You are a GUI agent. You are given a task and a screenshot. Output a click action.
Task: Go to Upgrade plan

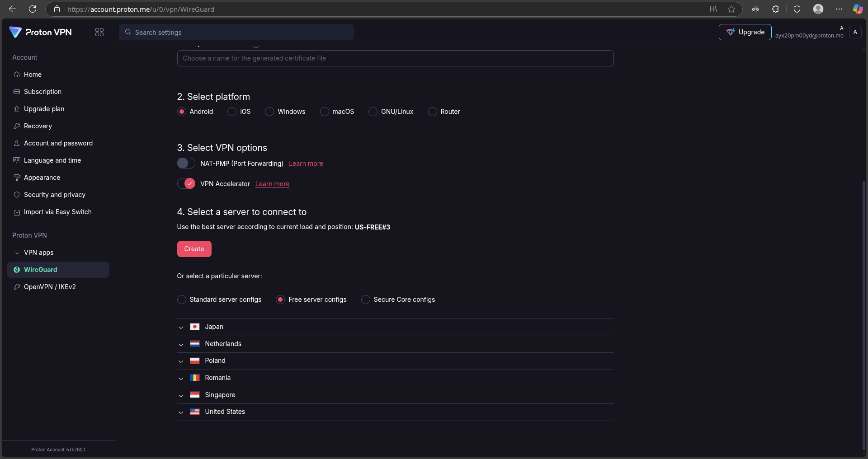click(58, 109)
